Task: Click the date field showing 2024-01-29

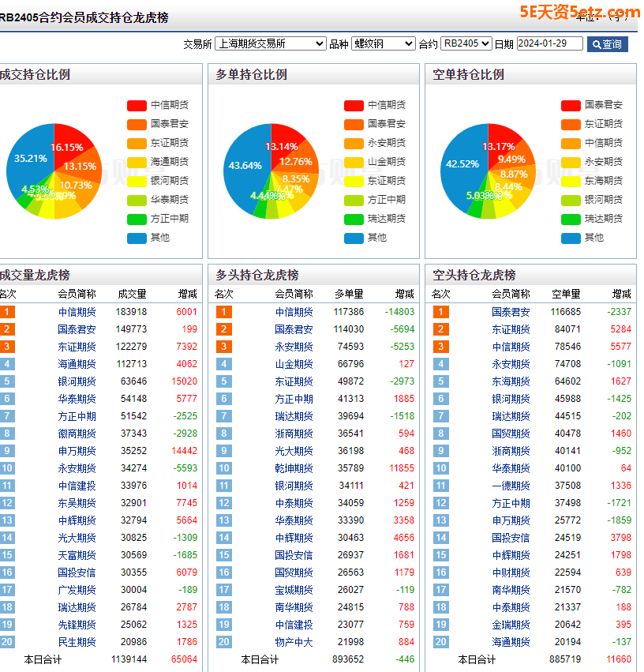Action: click(x=550, y=43)
